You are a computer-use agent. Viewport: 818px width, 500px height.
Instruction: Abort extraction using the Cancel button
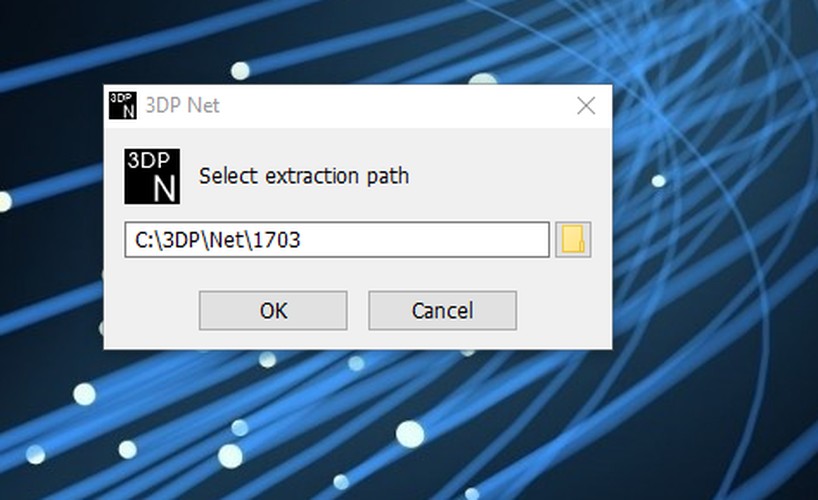click(442, 311)
